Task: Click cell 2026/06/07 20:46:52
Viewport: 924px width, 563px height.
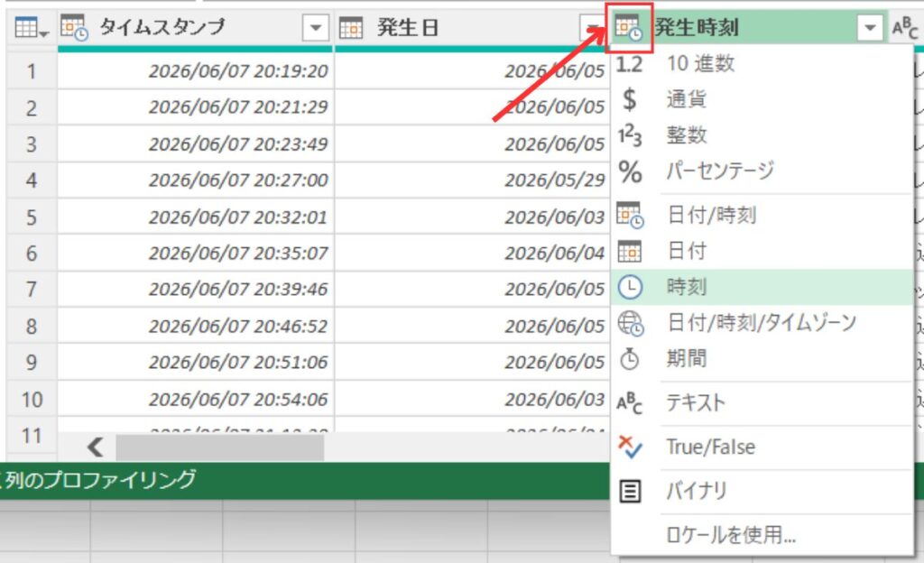Action: 196,326
